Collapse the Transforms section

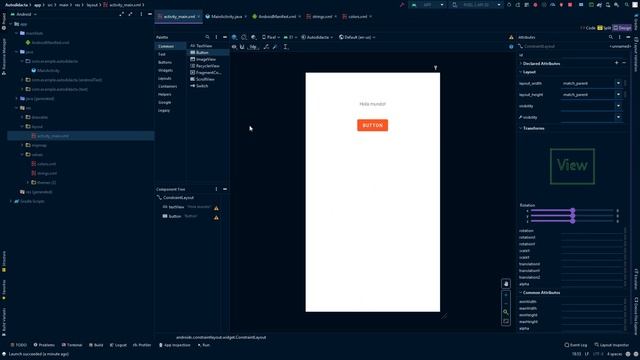coord(521,129)
